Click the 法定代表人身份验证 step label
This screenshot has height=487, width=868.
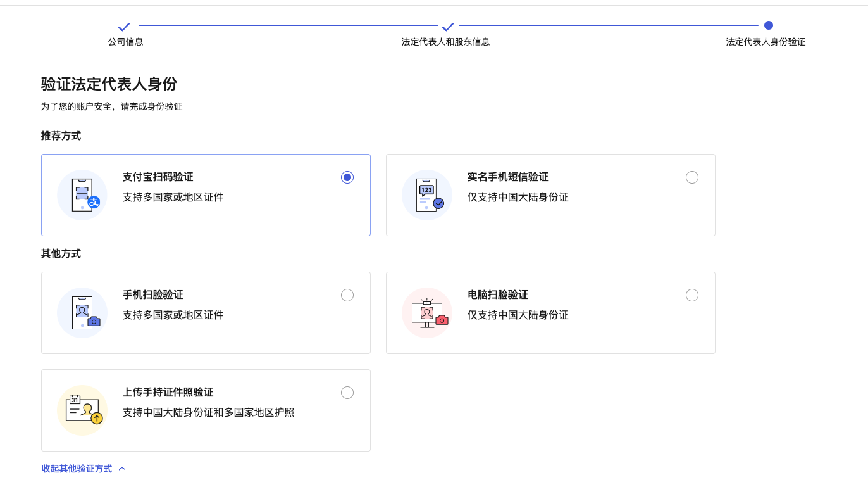[x=766, y=42]
